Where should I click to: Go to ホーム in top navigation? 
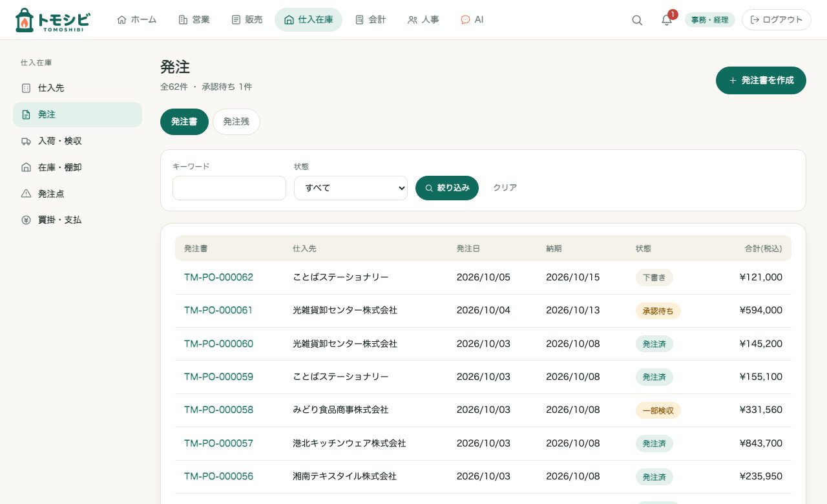pyautogui.click(x=136, y=20)
